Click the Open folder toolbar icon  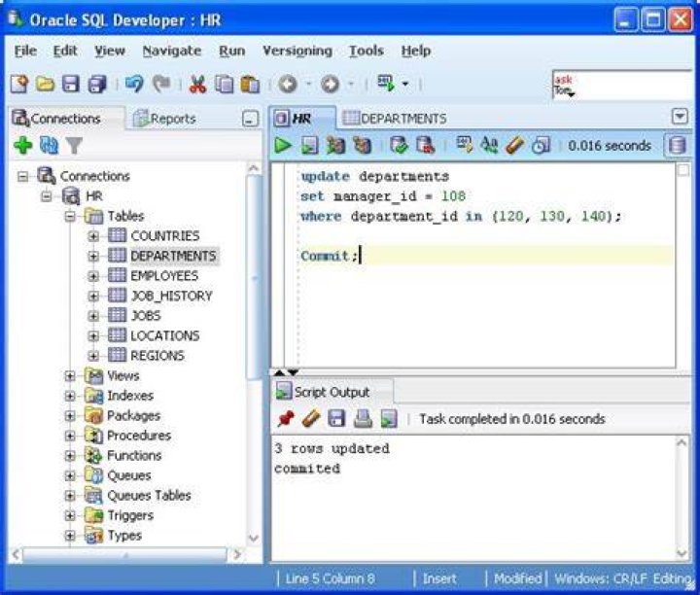(45, 84)
